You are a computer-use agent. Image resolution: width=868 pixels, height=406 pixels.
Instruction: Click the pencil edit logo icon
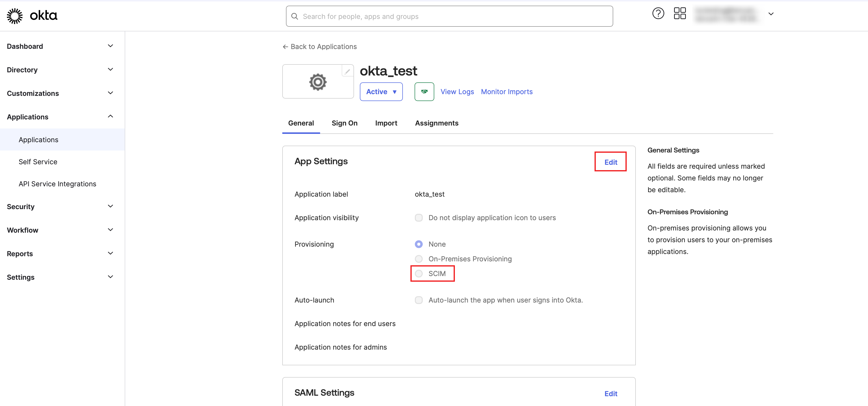347,71
